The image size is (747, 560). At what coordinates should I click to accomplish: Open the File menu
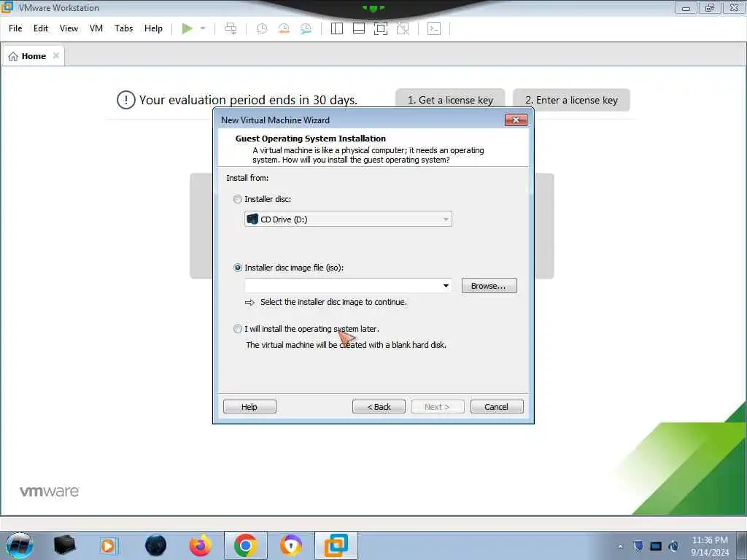pos(15,28)
